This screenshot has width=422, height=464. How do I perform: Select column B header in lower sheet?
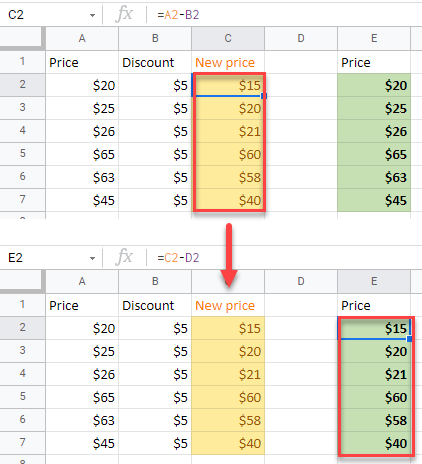click(x=155, y=281)
